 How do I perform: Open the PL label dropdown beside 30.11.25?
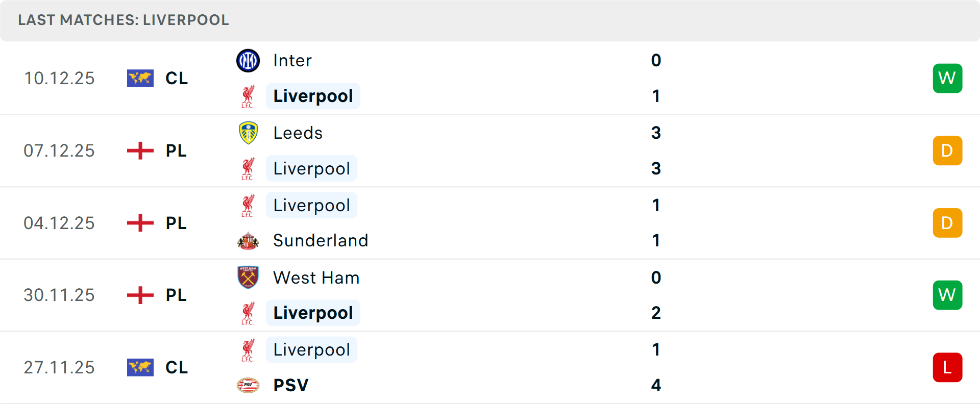[176, 295]
